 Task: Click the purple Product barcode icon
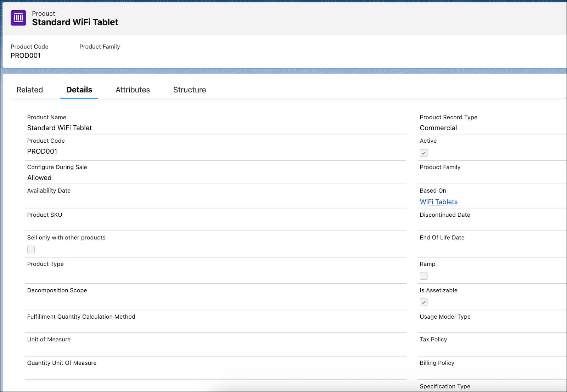[18, 18]
